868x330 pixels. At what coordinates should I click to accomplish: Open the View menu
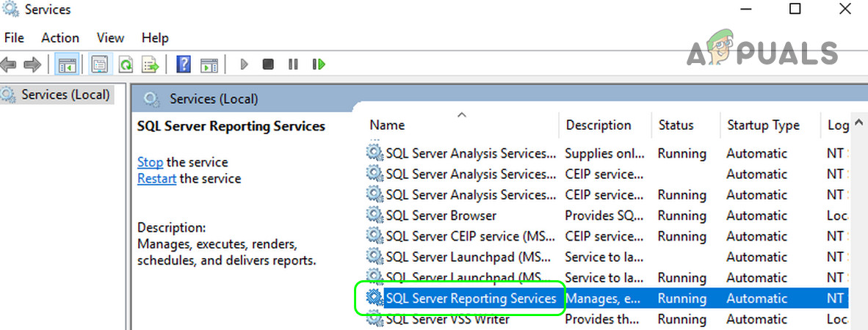tap(110, 37)
